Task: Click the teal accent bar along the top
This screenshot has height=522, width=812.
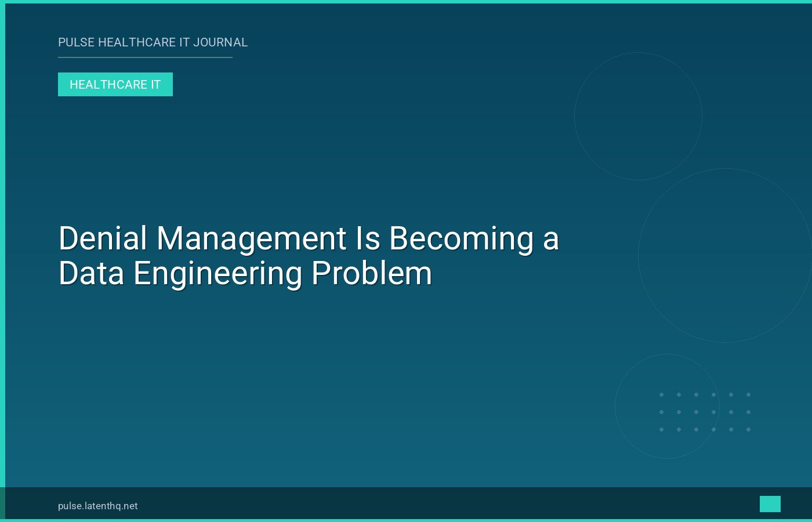Action: 406,2
